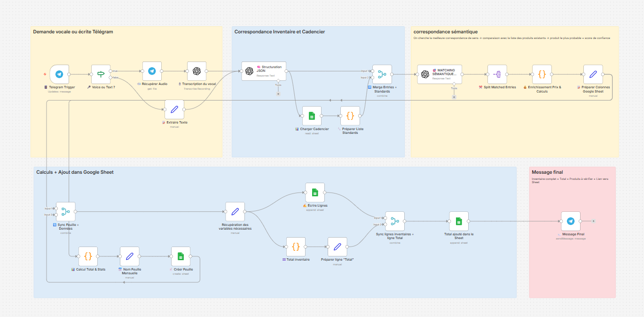Open the Préparer ligne "Total" node
The image size is (644, 317).
(337, 247)
